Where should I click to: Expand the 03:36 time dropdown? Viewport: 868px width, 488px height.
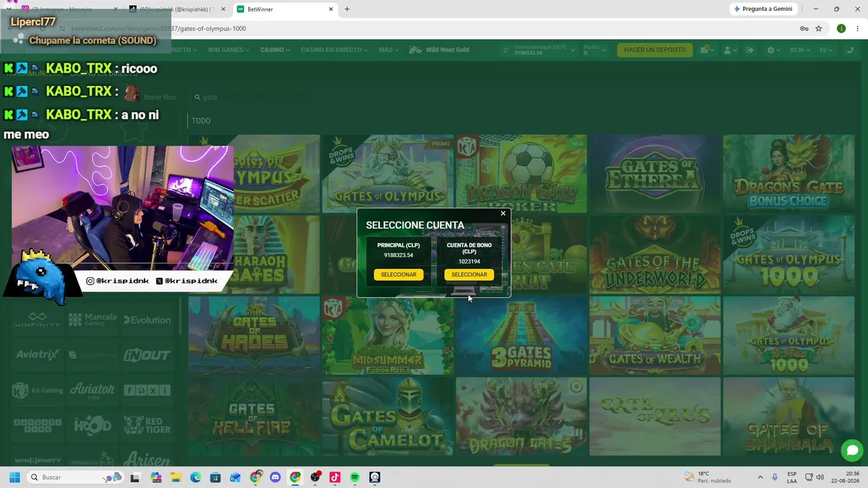(x=800, y=50)
